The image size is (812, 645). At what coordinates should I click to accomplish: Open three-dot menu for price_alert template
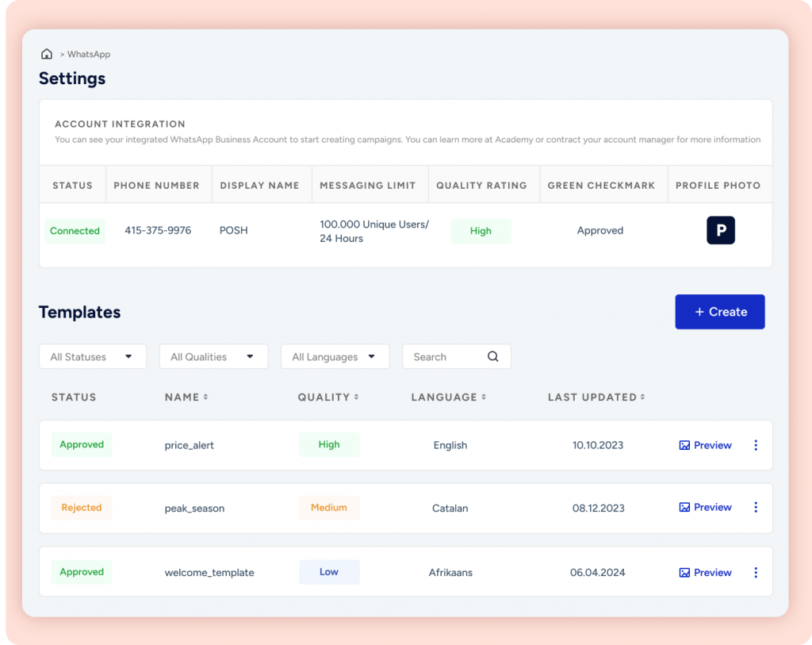755,445
